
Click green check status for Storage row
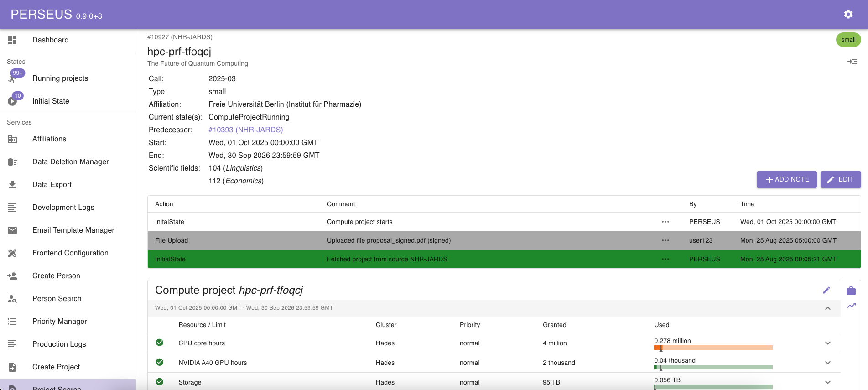tap(160, 382)
